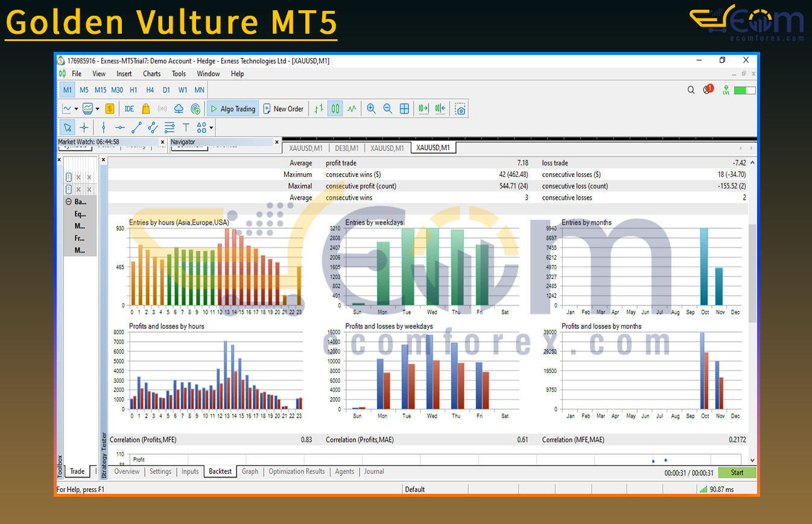Viewport: 812px width, 524px height.
Task: Open the VPS cloud hosting icon
Action: pyautogui.click(x=179, y=109)
